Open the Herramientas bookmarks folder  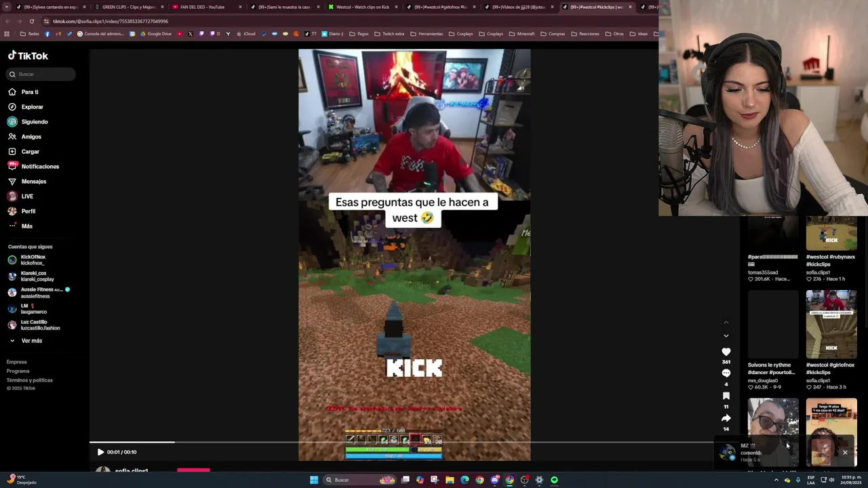[x=427, y=34]
